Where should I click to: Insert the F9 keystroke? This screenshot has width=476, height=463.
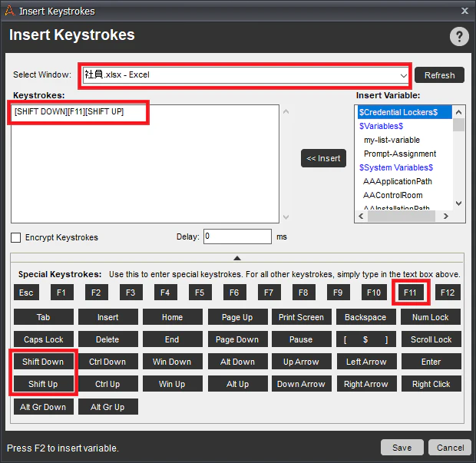coord(339,293)
